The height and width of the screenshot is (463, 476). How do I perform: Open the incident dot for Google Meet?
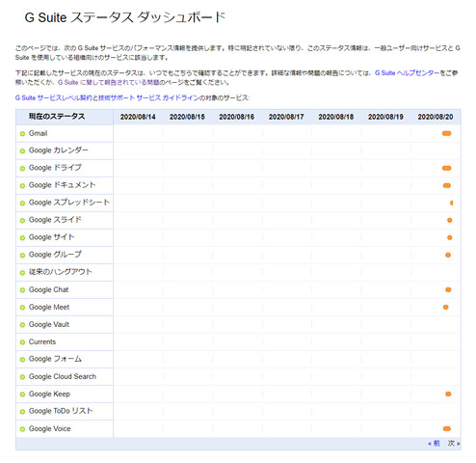[x=445, y=307]
